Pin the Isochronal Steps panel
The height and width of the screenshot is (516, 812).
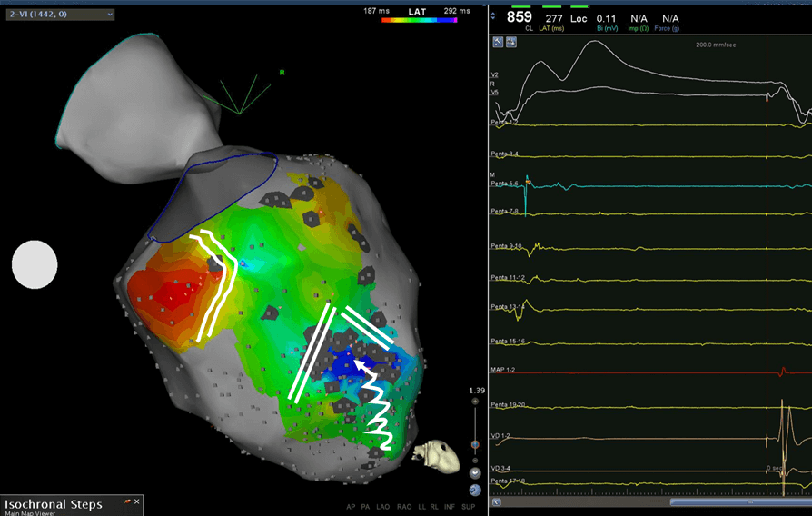click(x=127, y=501)
